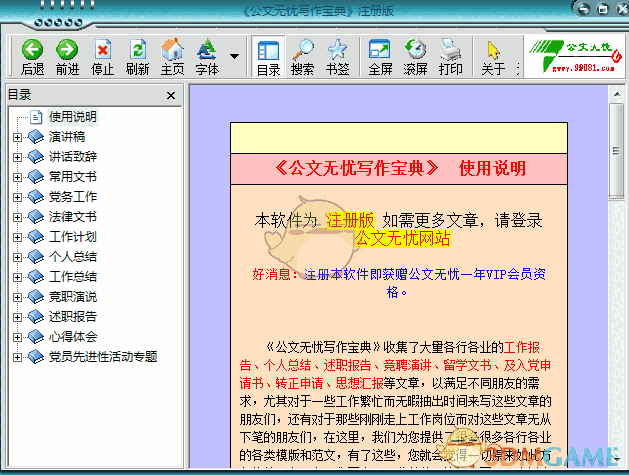Select the 述职报告 category label
This screenshot has height=475, width=629.
tap(73, 317)
